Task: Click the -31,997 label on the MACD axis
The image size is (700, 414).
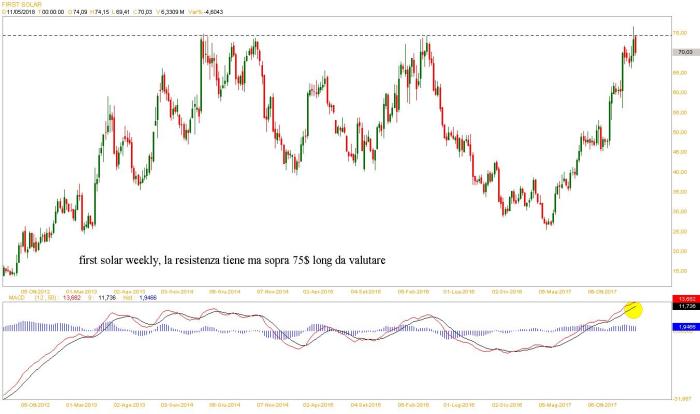Action: click(683, 399)
